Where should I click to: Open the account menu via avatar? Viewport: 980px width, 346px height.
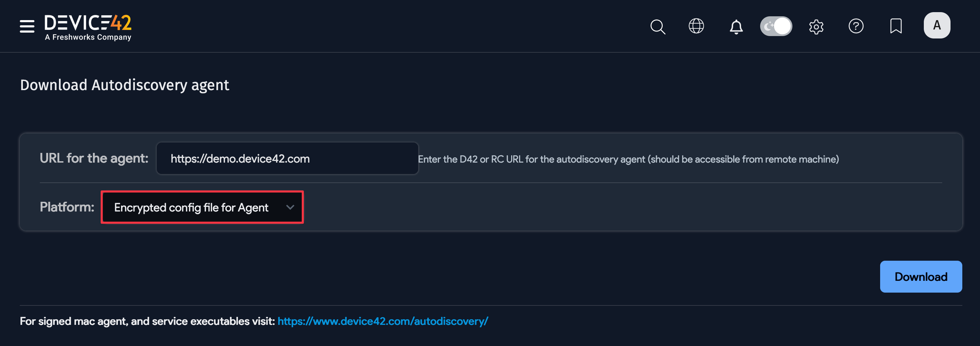tap(937, 25)
